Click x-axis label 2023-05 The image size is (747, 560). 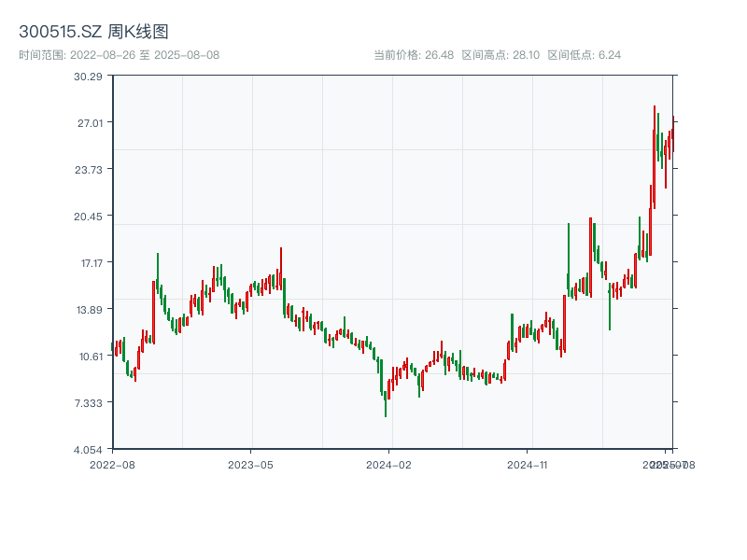click(x=250, y=465)
